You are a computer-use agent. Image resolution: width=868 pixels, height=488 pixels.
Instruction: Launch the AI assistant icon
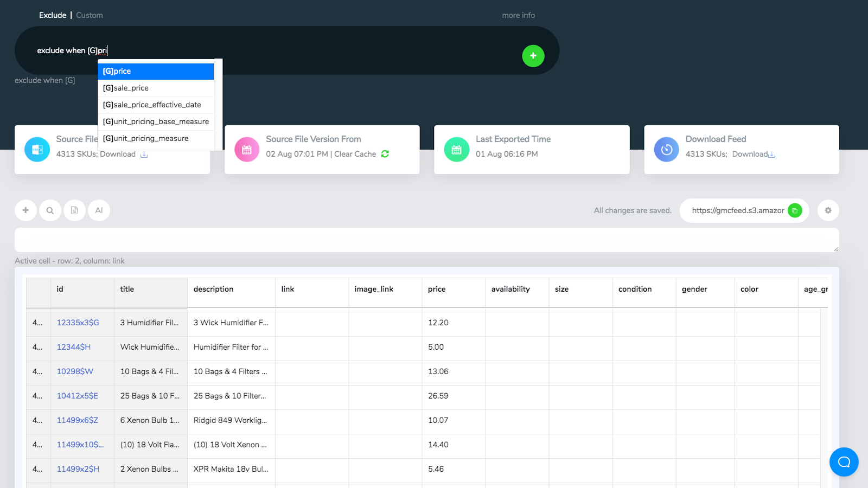click(x=99, y=210)
